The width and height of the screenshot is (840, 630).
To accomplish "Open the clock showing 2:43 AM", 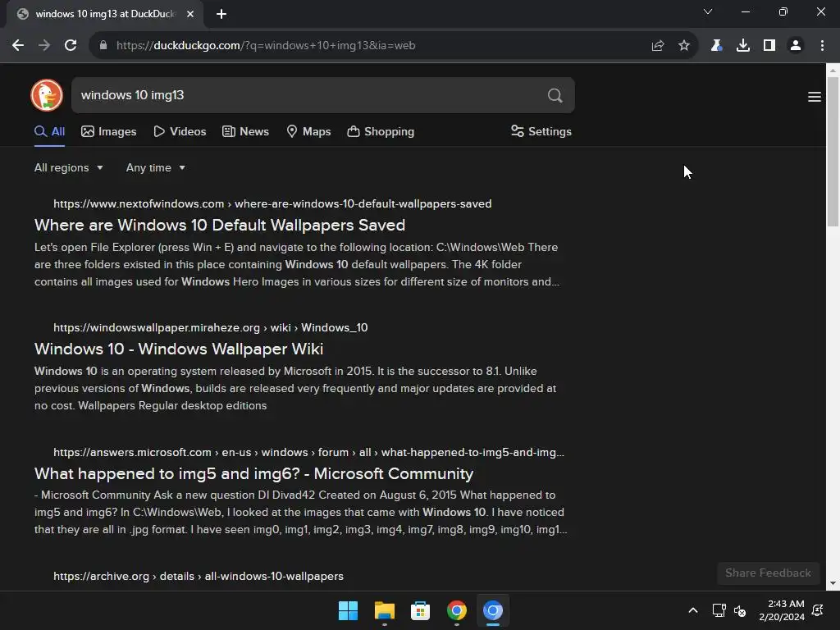I will (782, 610).
